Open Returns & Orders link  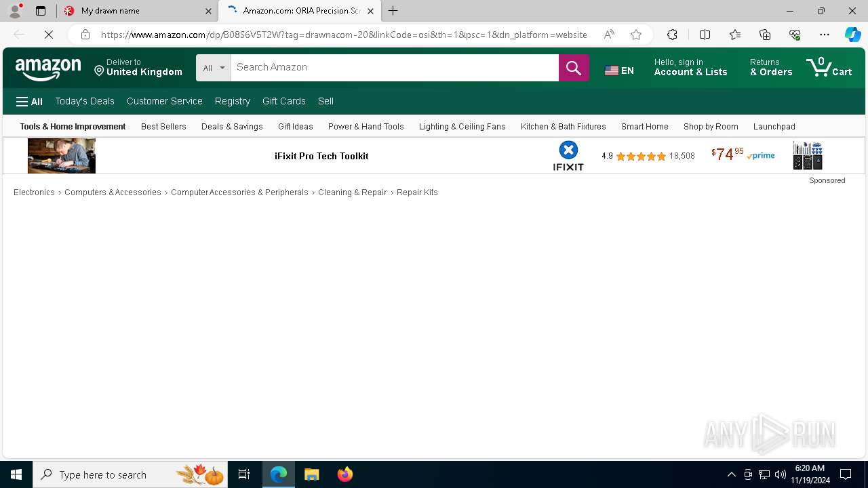(x=771, y=68)
